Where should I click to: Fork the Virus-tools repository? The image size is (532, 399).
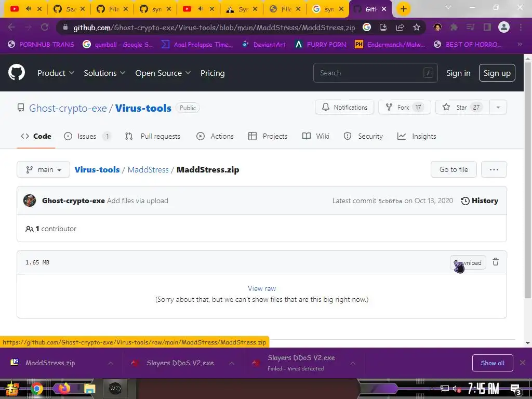click(404, 107)
